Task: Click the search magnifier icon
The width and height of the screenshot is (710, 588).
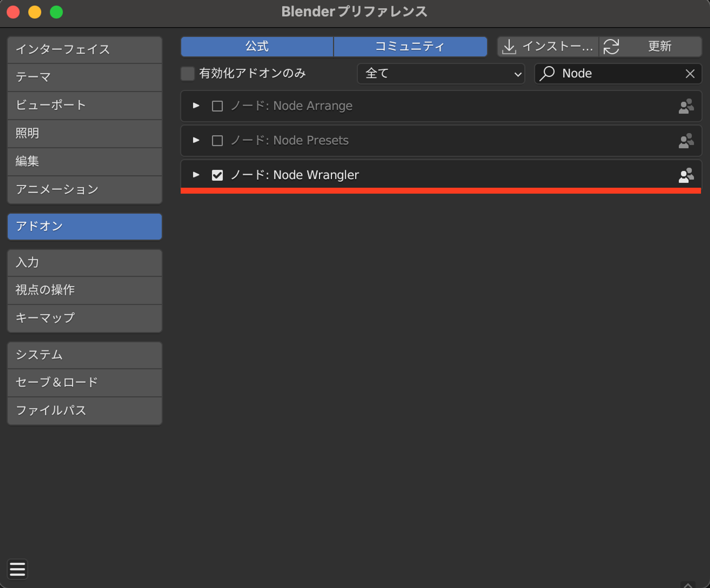Action: coord(547,73)
